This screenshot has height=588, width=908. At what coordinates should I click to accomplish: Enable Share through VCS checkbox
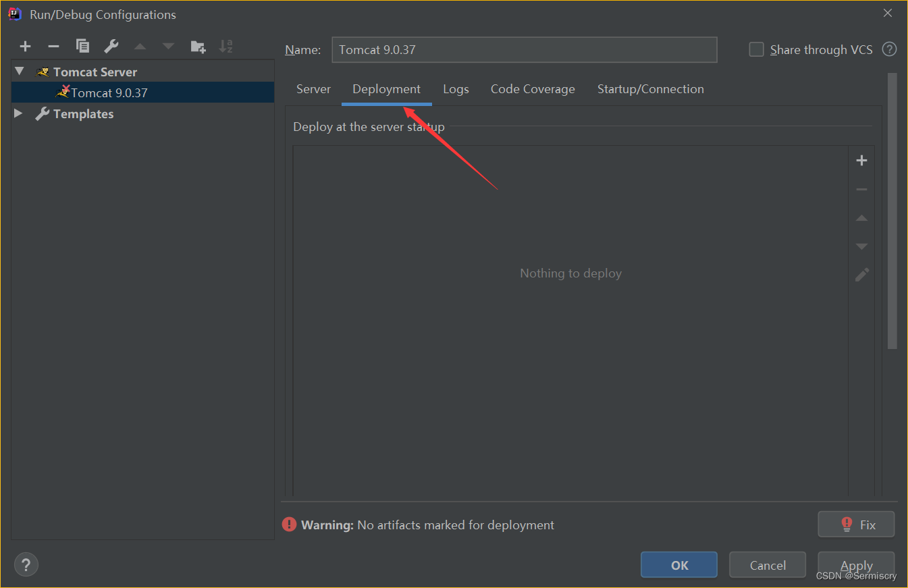[x=757, y=49]
